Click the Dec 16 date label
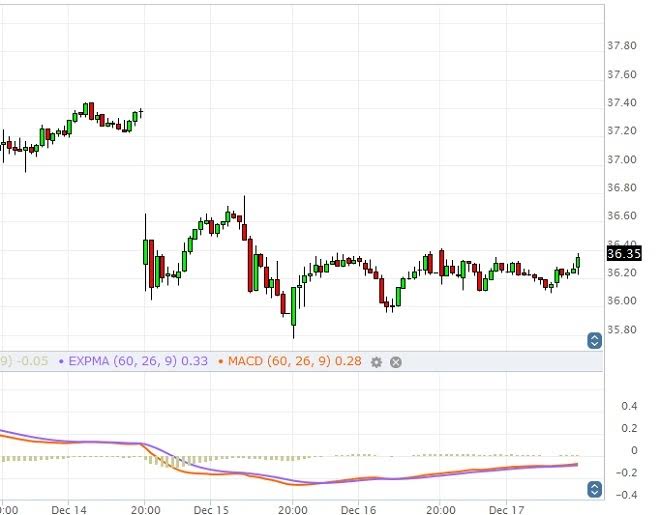 pos(358,510)
